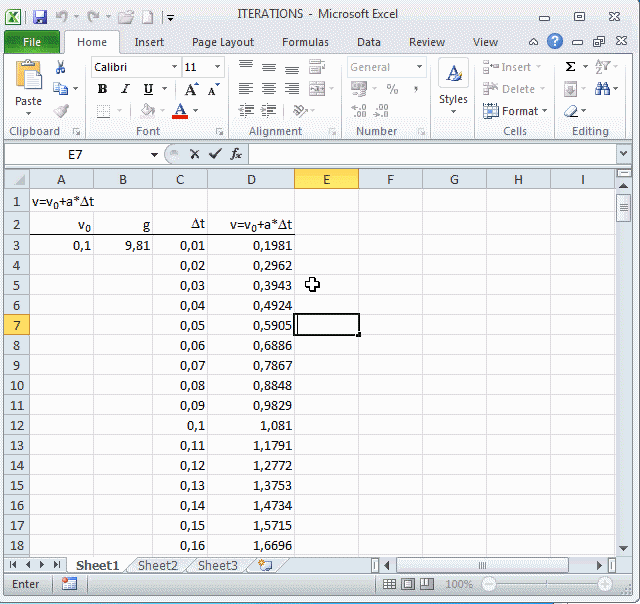Click the green File button

[31, 42]
